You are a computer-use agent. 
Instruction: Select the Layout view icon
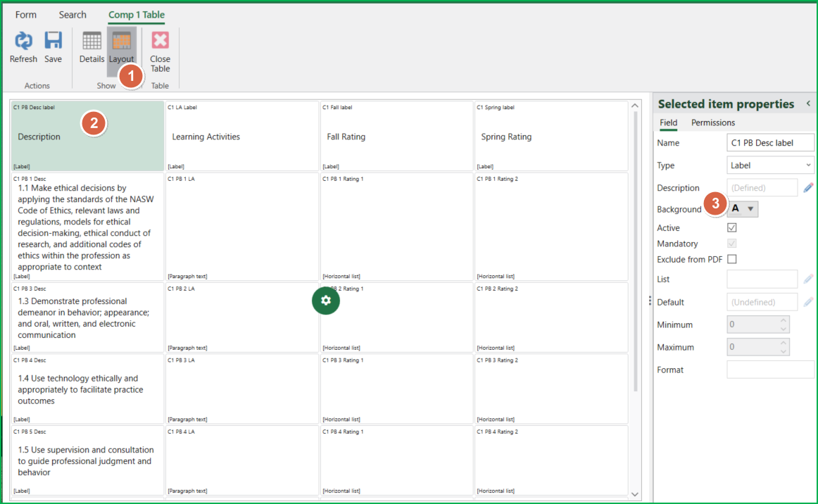pyautogui.click(x=122, y=41)
